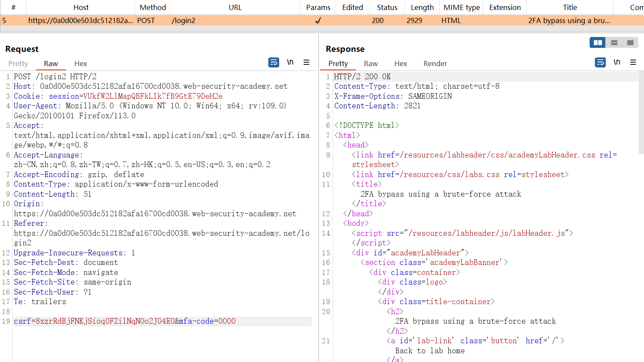
Task: Switch Response view to Raw tab
Action: click(370, 64)
